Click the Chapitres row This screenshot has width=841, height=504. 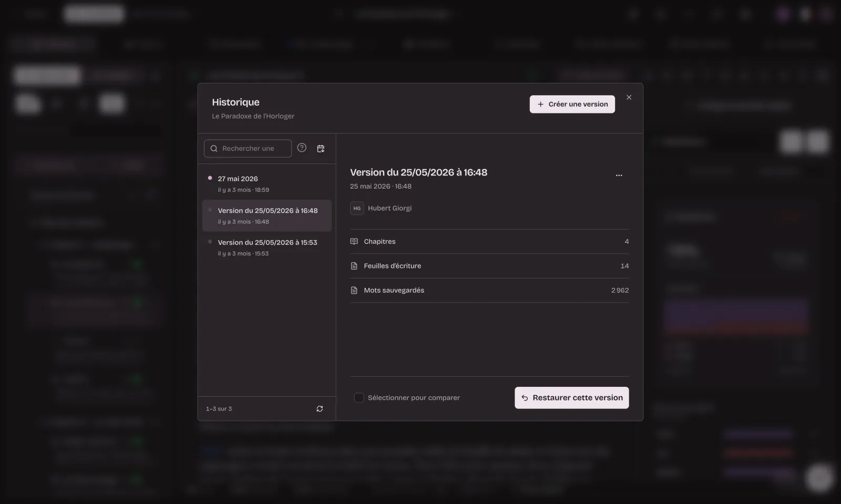coord(489,241)
